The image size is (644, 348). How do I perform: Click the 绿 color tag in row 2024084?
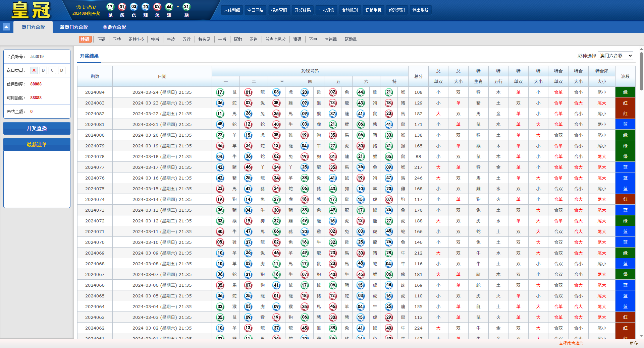(x=625, y=92)
